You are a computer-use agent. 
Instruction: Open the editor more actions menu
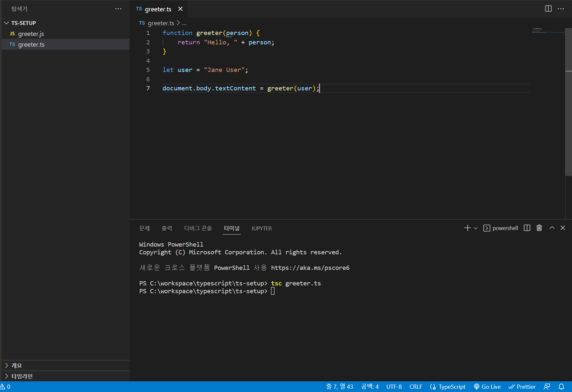(561, 9)
